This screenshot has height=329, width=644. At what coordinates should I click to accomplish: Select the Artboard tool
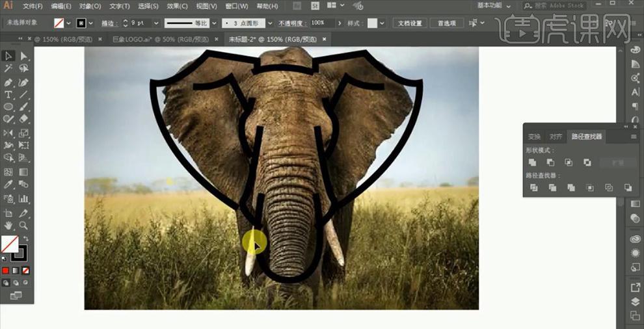8,213
